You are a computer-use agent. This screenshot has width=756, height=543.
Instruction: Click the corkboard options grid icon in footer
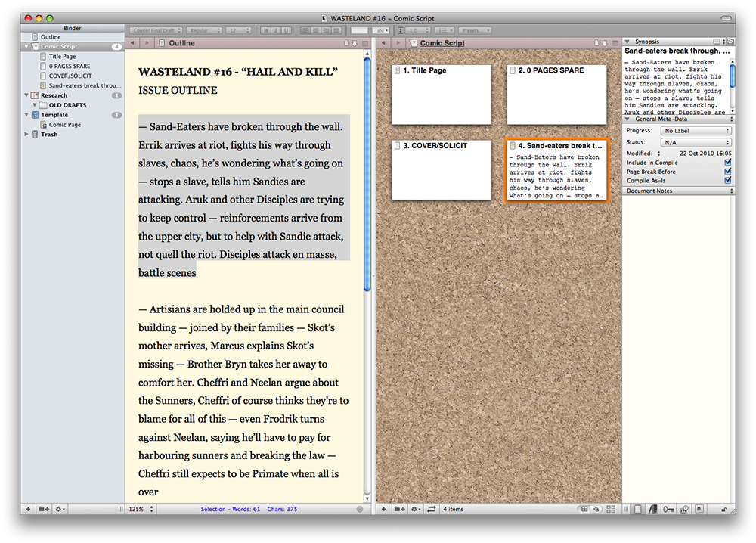[x=610, y=509]
